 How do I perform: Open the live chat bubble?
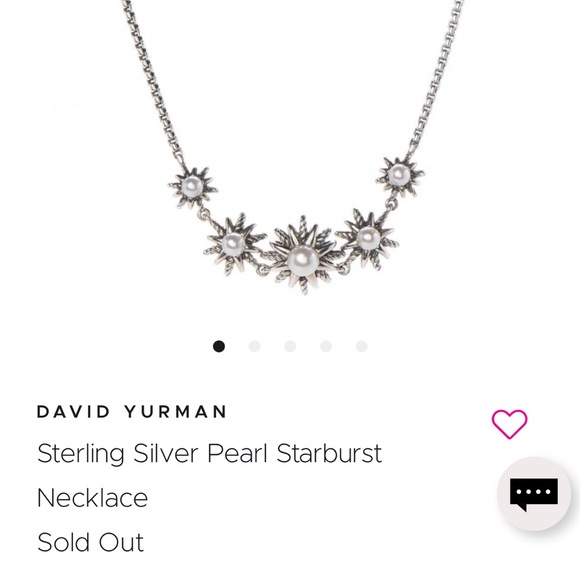[x=533, y=494]
